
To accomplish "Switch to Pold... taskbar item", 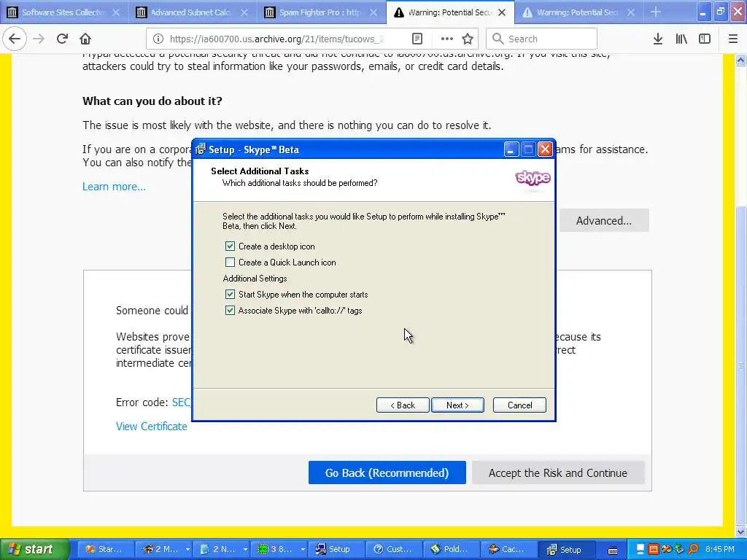I will 451,549.
